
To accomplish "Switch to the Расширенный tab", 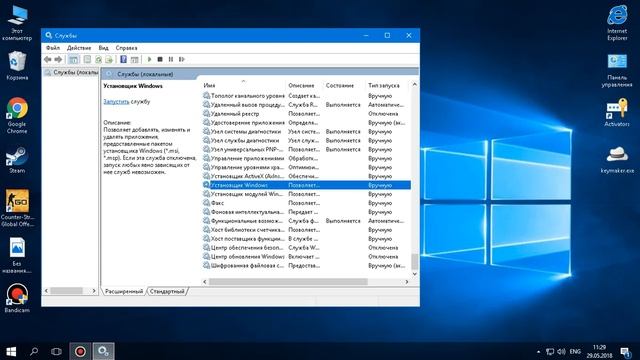I will click(x=124, y=291).
